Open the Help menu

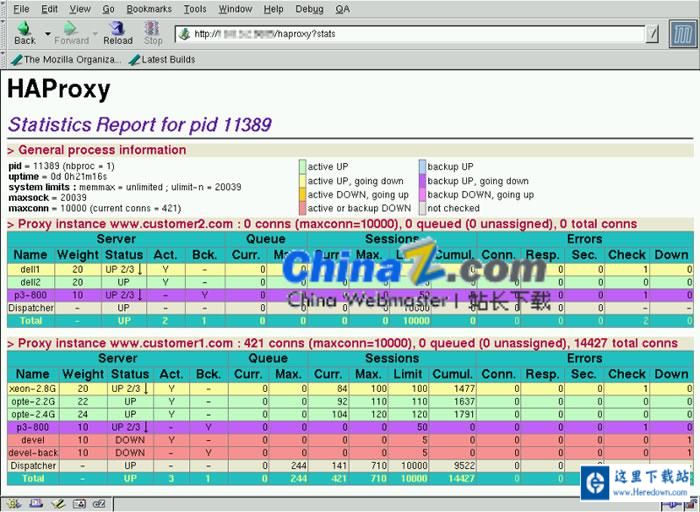[x=273, y=9]
